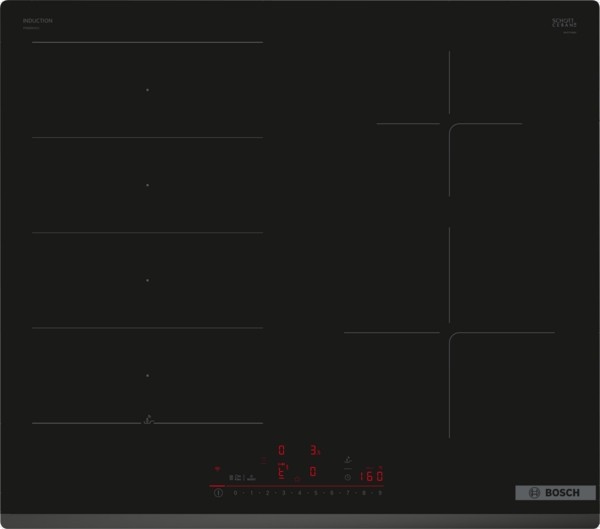Touch the flex zone pan icon on left edge line
The width and height of the screenshot is (600, 529).
tap(148, 420)
